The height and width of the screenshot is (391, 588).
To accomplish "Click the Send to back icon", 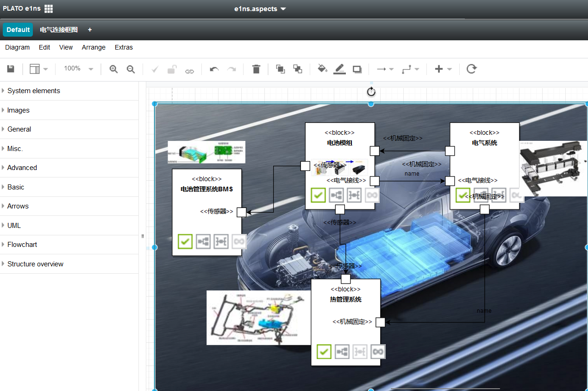I will (298, 69).
